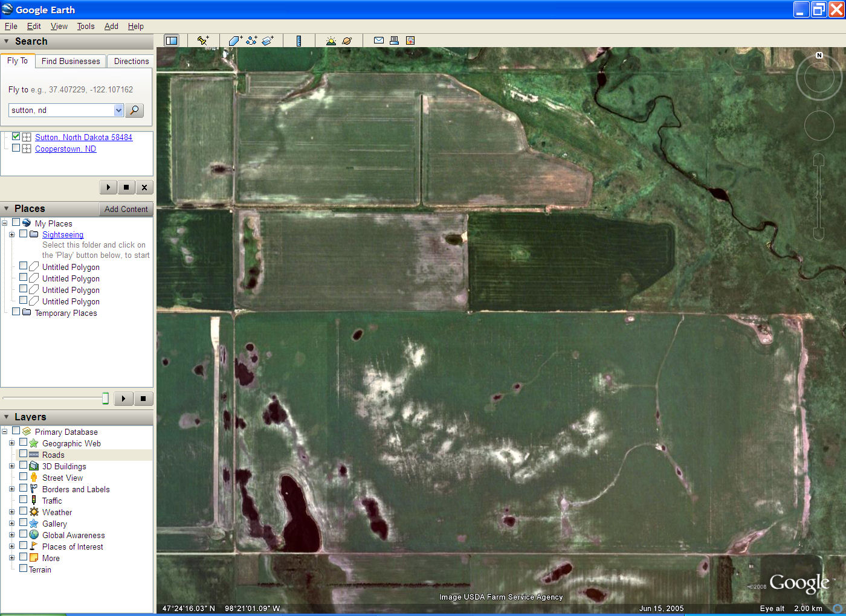Stop the search results tour
Image resolution: width=846 pixels, height=616 pixels.
(x=126, y=187)
